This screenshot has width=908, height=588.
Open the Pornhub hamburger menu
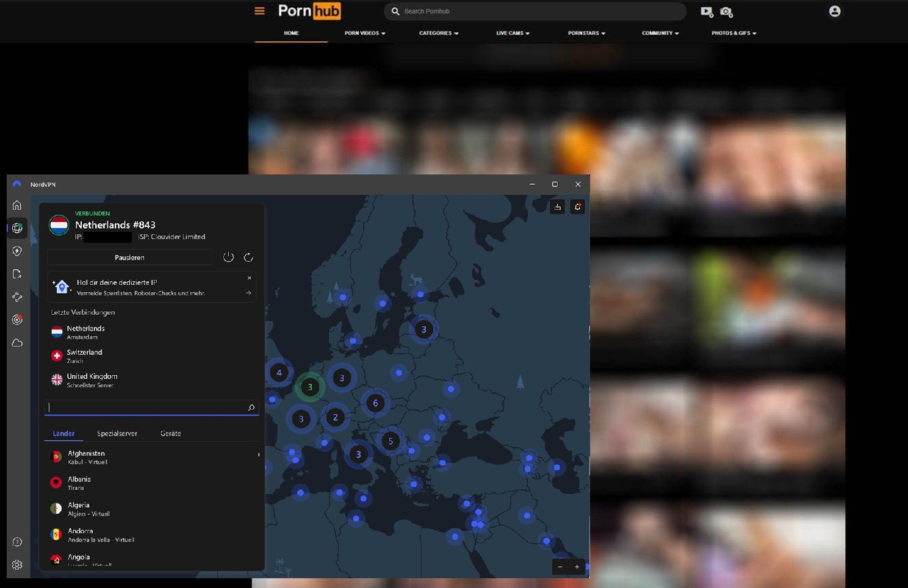click(x=259, y=10)
